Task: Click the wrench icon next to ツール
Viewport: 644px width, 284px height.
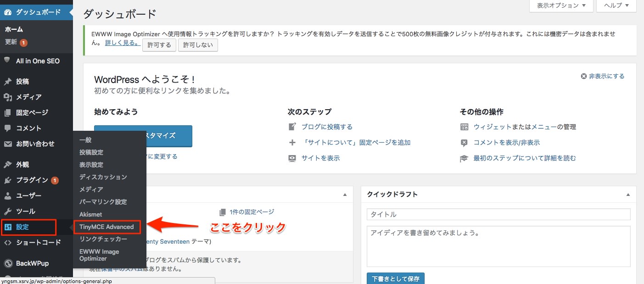Action: point(7,212)
